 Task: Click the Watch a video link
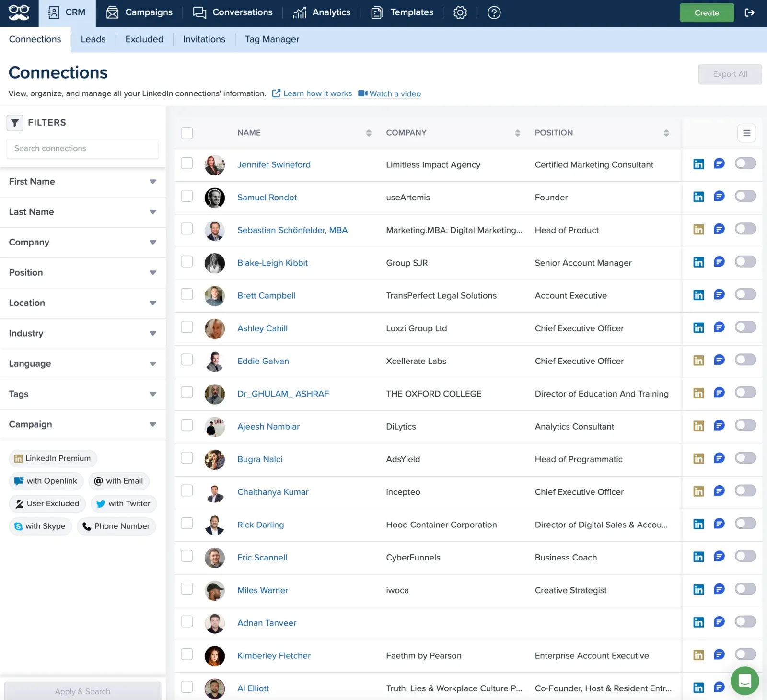[390, 93]
